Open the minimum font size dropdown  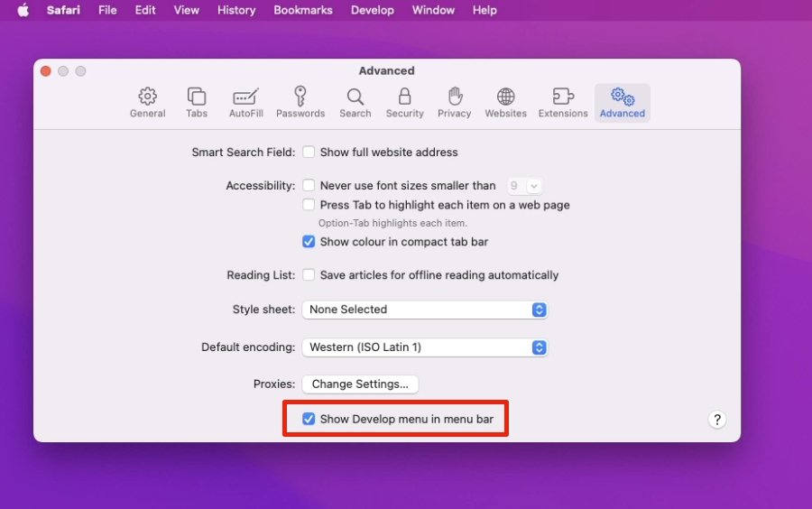[x=524, y=185]
